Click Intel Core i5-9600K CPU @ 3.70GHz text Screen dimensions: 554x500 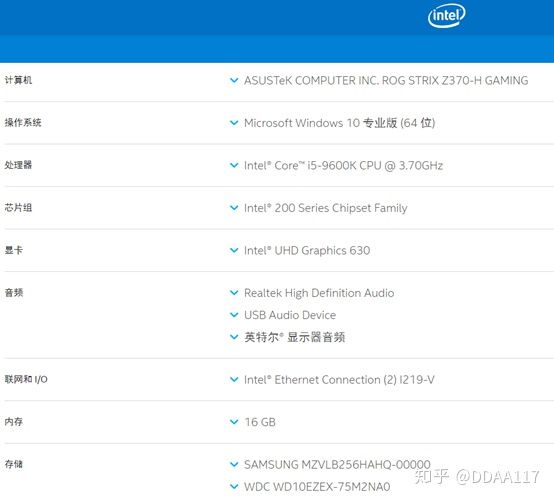(x=343, y=165)
